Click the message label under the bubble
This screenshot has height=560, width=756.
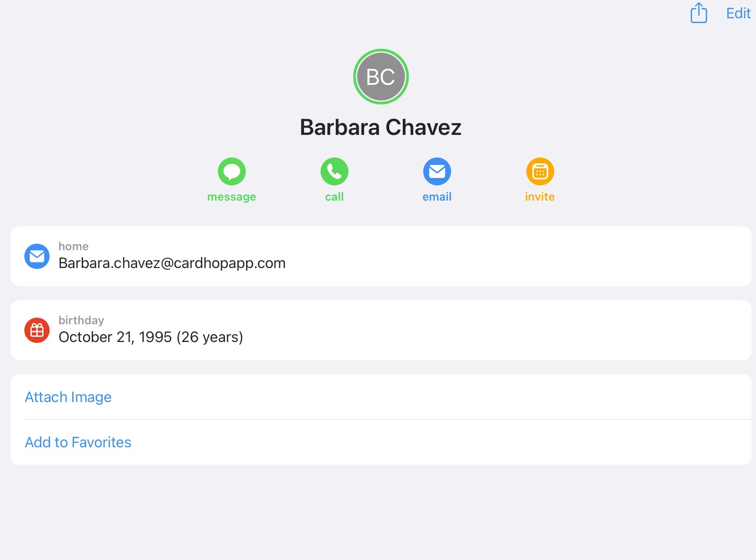point(232,197)
